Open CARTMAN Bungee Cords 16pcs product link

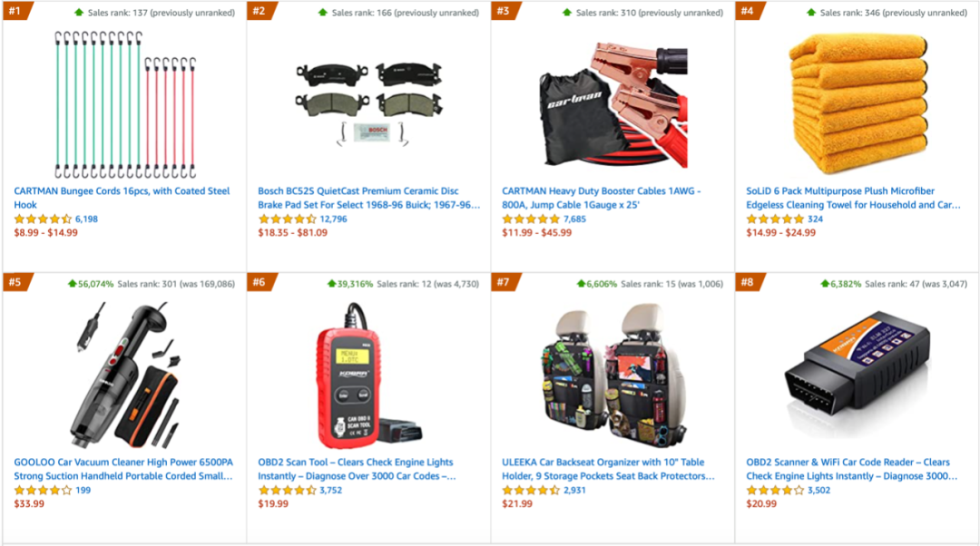(x=122, y=198)
